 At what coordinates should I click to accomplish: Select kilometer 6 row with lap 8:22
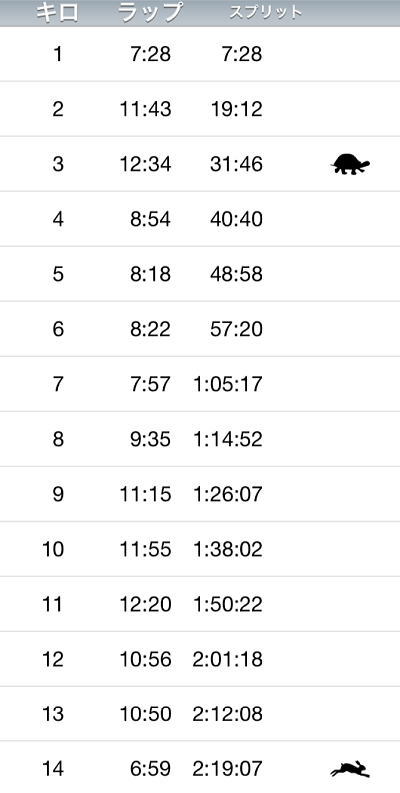pyautogui.click(x=200, y=329)
